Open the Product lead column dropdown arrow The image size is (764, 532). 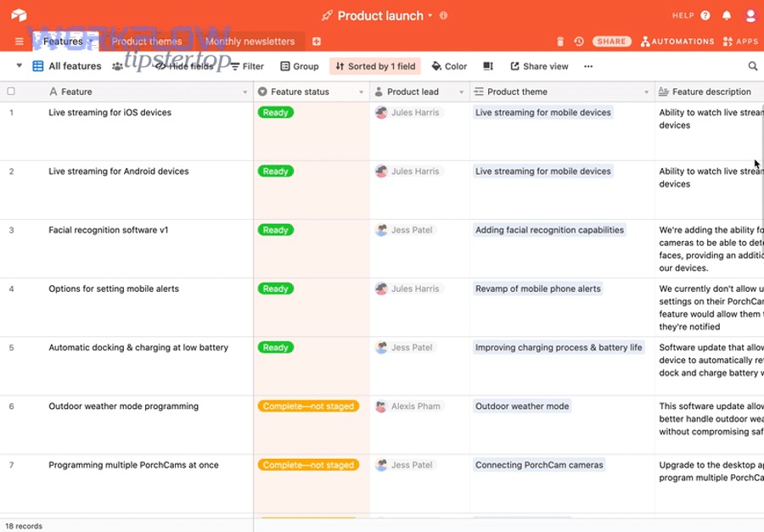[x=461, y=92]
